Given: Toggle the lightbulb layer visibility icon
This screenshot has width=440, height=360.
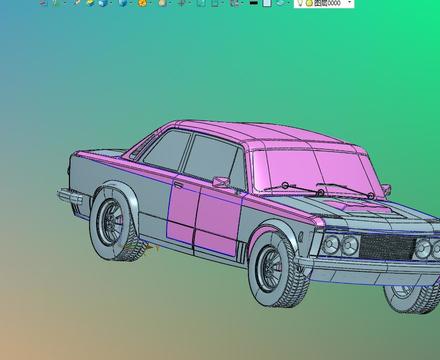Looking at the screenshot, I should [300, 3].
